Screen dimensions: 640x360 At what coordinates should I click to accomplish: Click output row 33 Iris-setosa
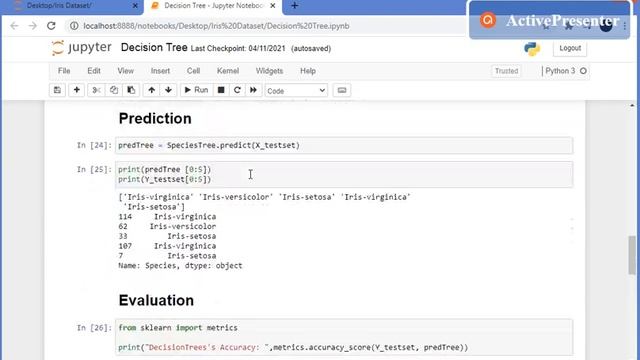coord(167,236)
